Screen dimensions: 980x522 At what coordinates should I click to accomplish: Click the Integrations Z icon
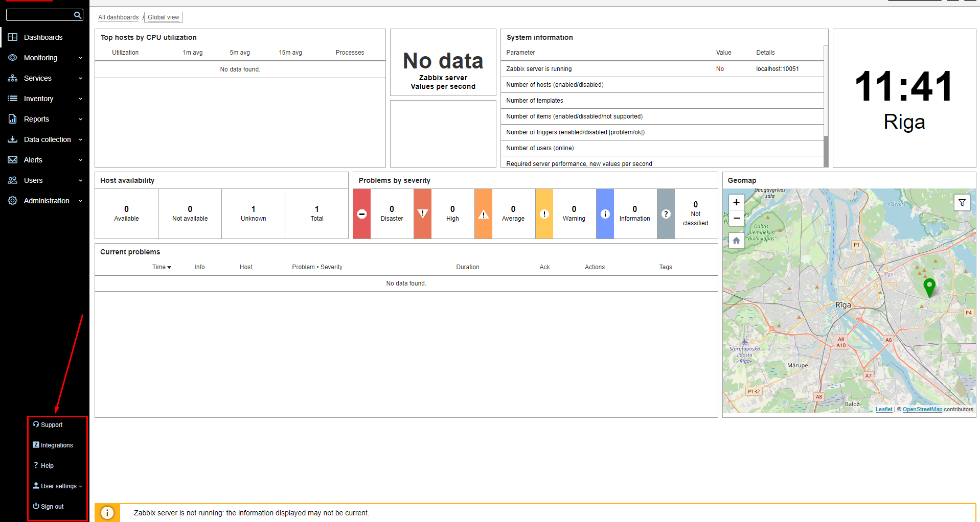pos(36,445)
